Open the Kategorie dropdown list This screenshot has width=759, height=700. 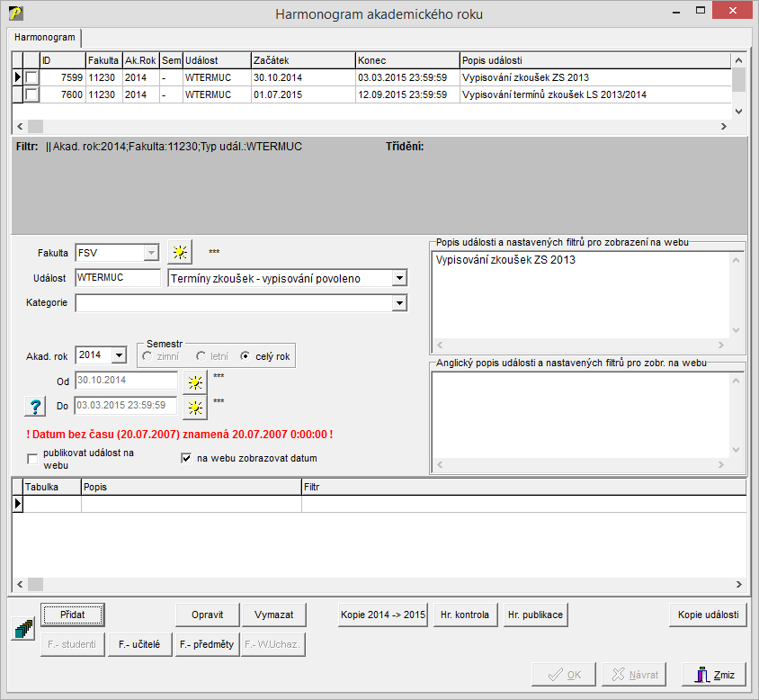399,304
